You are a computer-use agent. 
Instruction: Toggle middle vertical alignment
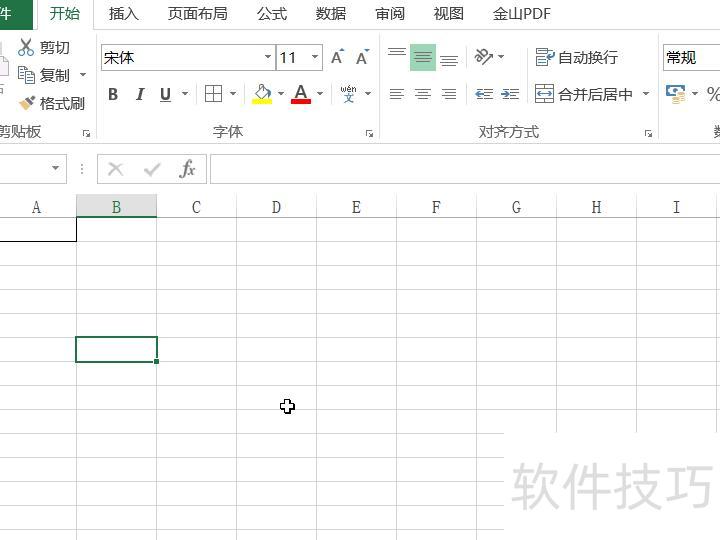coord(423,57)
